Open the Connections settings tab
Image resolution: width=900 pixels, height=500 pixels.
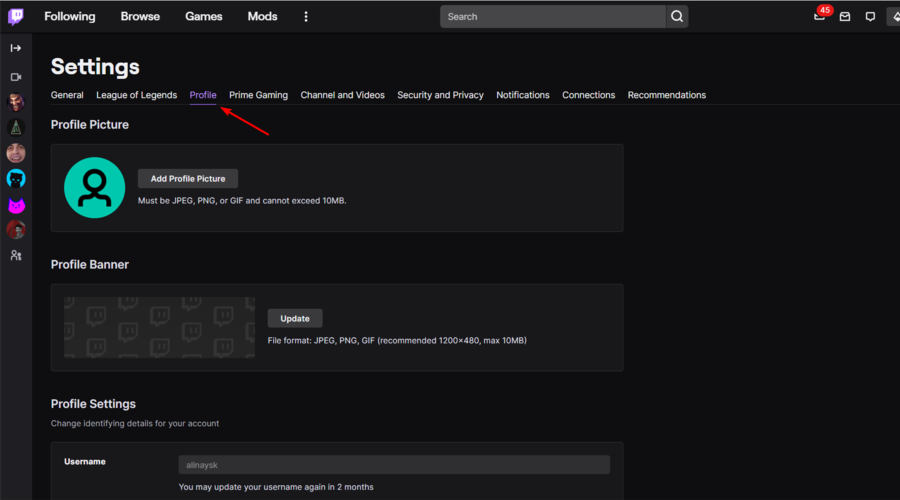[x=588, y=95]
